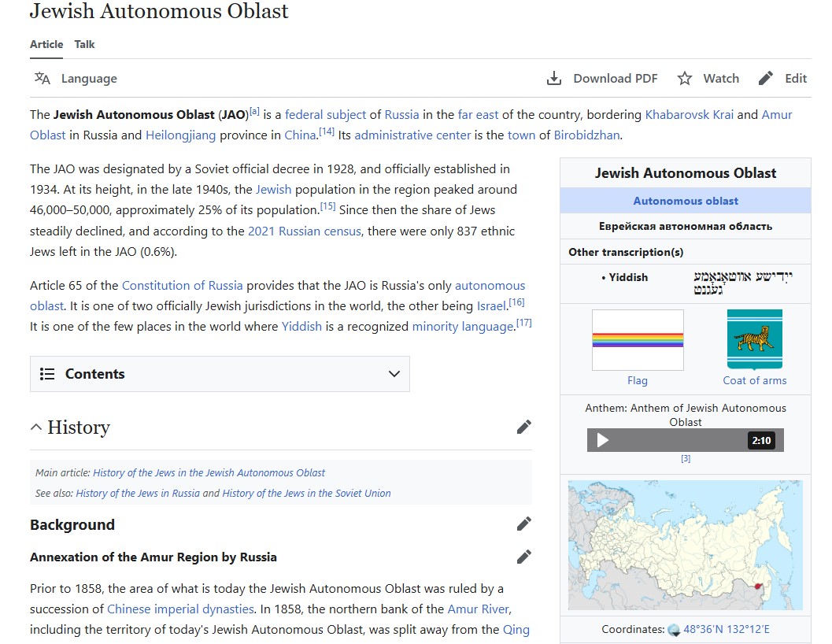832x644 pixels.
Task: Click the Language translate icon
Action: point(43,79)
